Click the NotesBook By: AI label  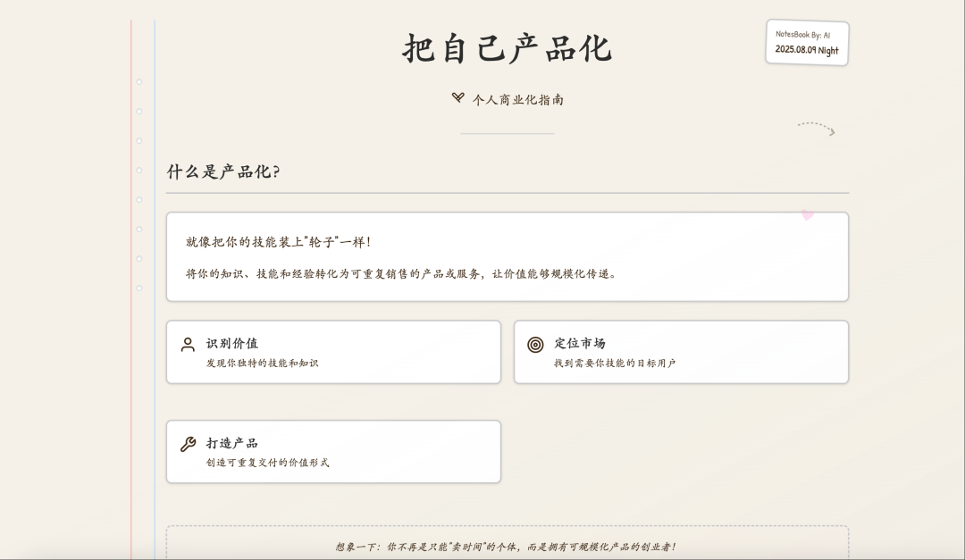pyautogui.click(x=802, y=35)
